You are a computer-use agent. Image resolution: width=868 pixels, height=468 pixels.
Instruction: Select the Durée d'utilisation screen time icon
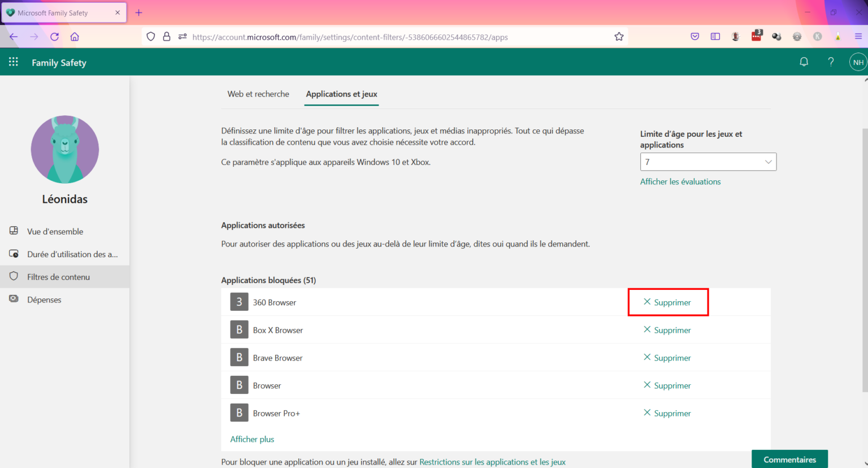(x=14, y=254)
